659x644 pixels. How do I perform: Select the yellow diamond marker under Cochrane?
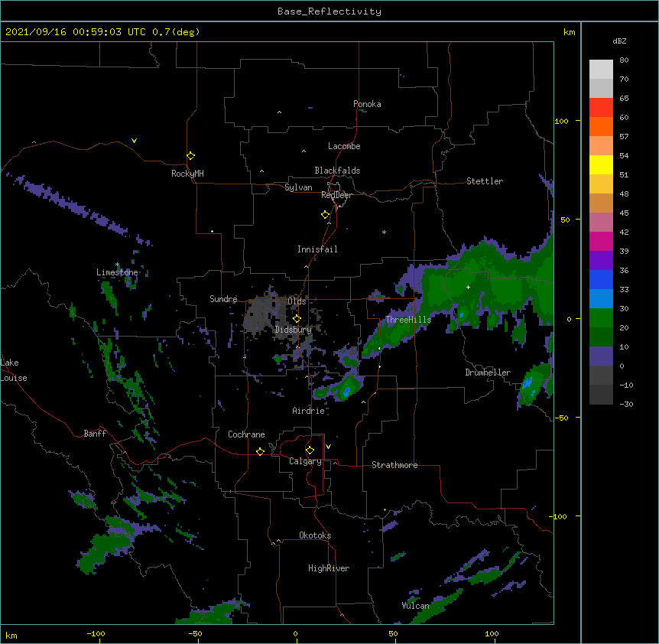coord(260,452)
